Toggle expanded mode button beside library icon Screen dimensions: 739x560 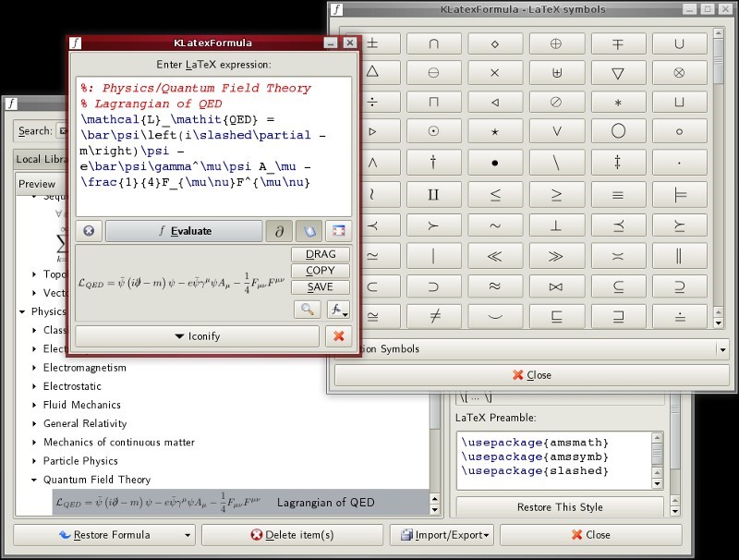[338, 231]
